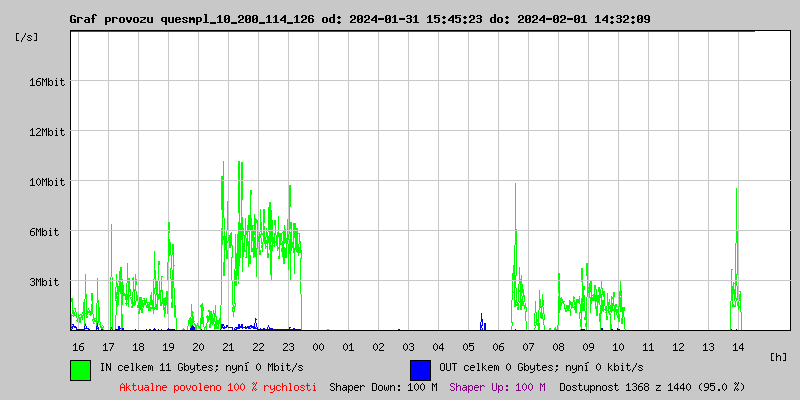Click the hour 16 marker on the time axis

pyautogui.click(x=78, y=347)
